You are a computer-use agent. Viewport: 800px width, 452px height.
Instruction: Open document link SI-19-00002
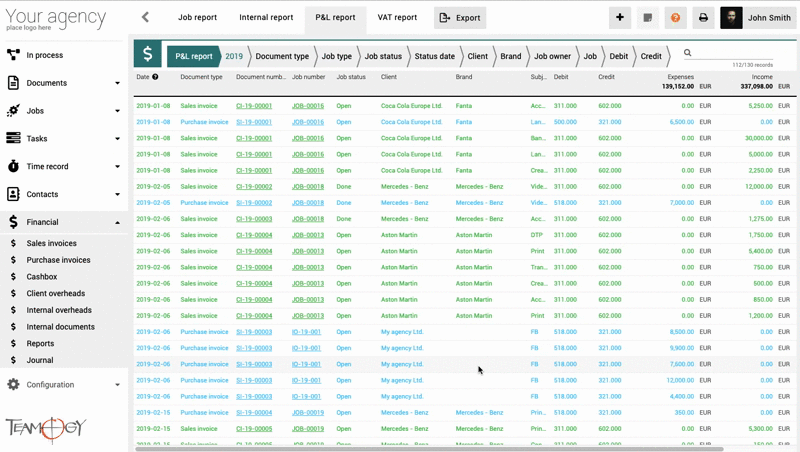[254, 203]
